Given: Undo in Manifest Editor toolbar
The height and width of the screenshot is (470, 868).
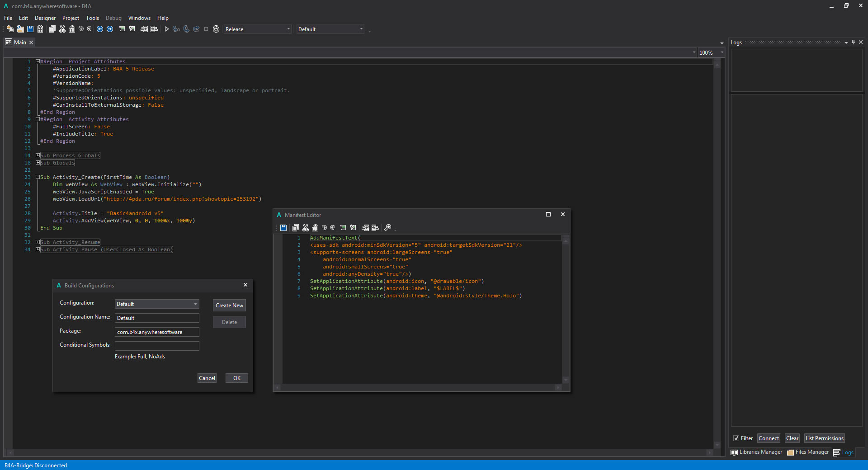Looking at the screenshot, I should click(324, 228).
